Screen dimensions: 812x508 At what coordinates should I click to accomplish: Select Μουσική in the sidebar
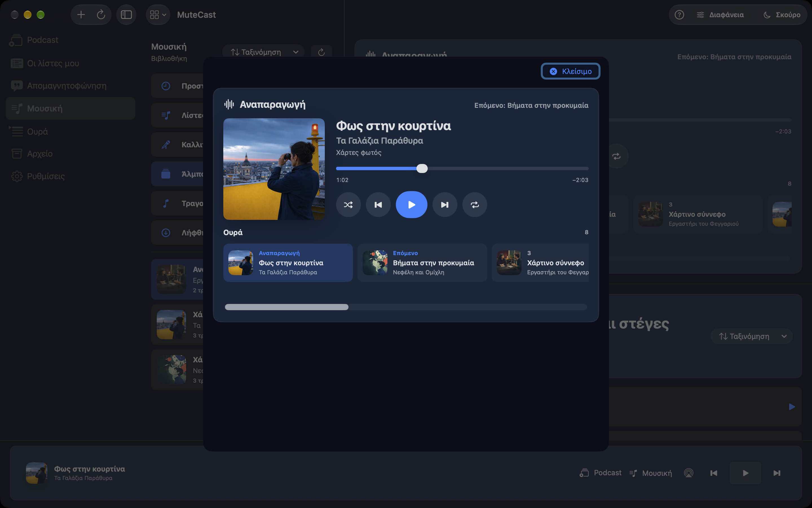click(x=70, y=109)
